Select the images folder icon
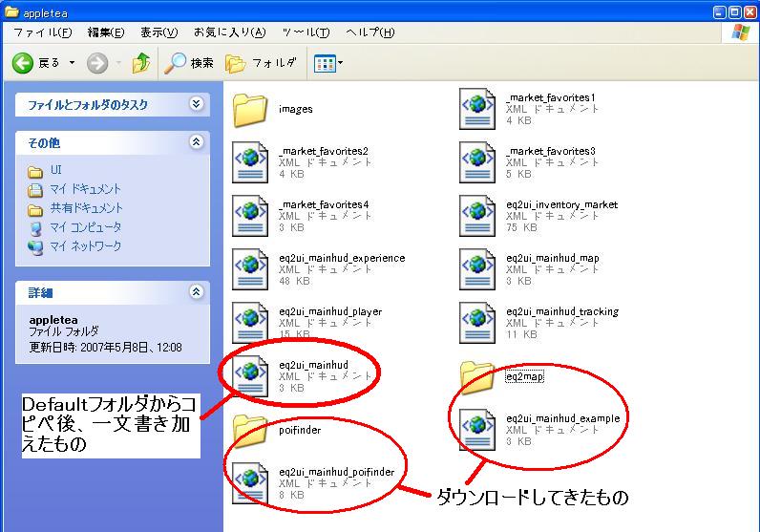Image resolution: width=760 pixels, height=532 pixels. (x=250, y=109)
